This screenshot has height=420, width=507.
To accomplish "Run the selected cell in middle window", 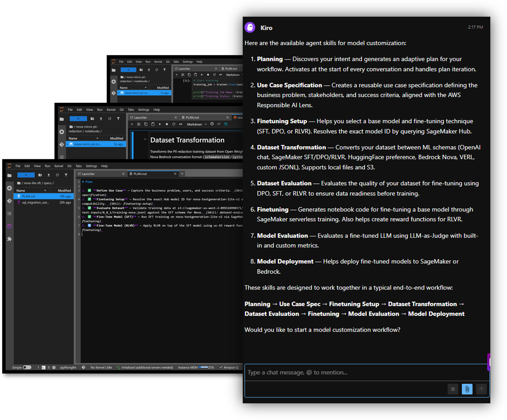I will 160,124.
